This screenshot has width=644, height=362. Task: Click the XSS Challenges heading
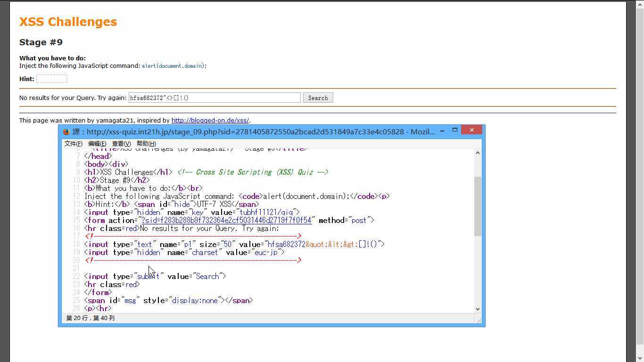pos(68,22)
